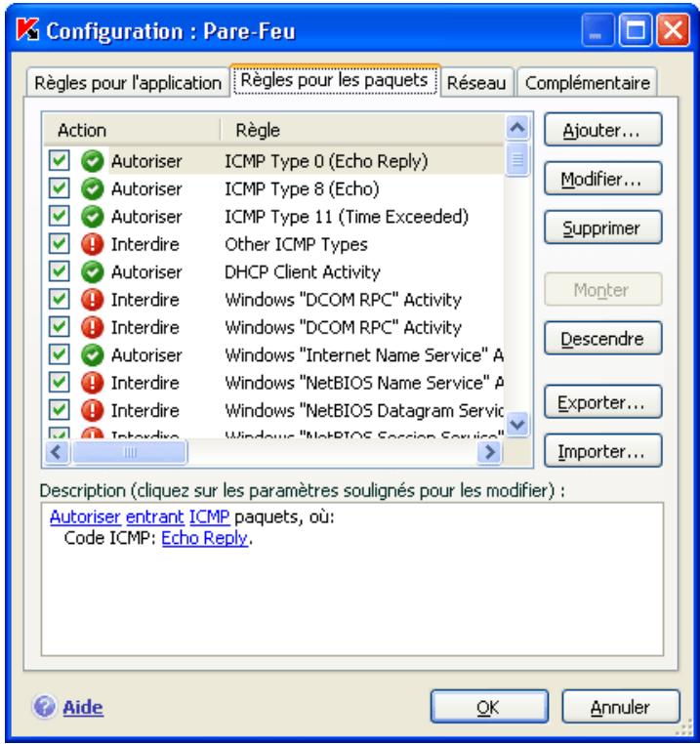
Task: Select the DHCP Client Activity row text
Action: tap(303, 271)
